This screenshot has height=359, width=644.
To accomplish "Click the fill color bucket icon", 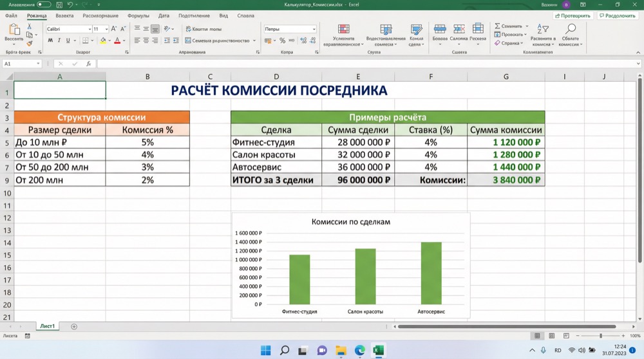I will [102, 41].
